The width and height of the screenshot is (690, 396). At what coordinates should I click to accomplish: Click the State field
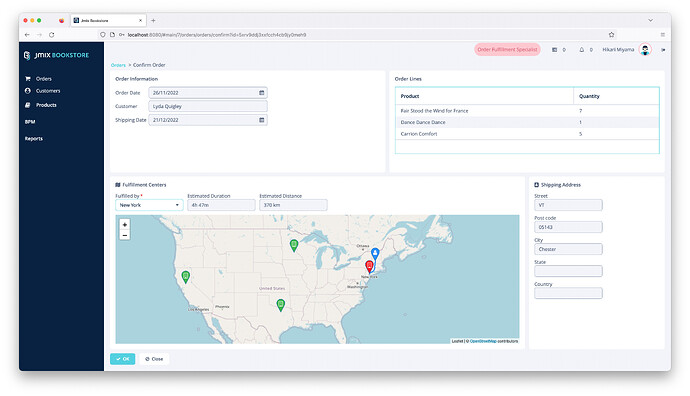[x=569, y=271]
